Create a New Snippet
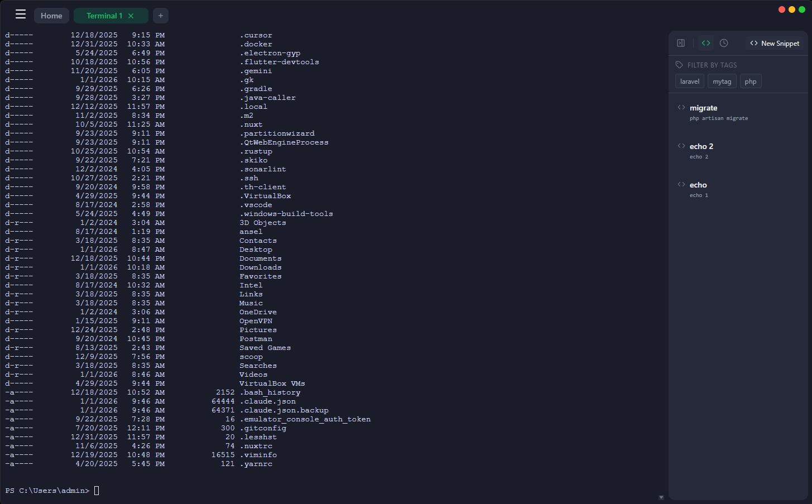This screenshot has height=504, width=812. pos(775,42)
